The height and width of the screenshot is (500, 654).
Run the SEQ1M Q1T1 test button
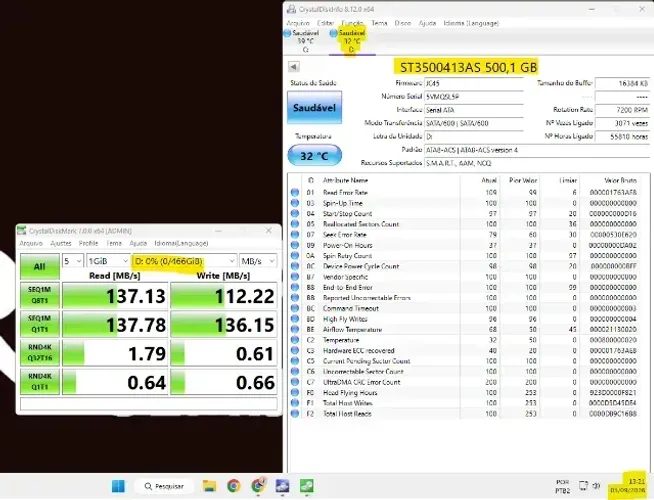tap(40, 324)
